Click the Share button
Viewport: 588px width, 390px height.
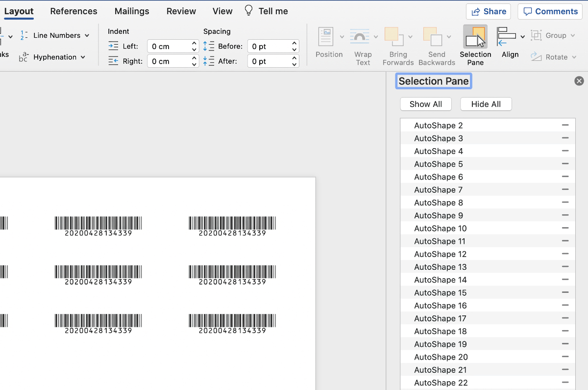tap(489, 11)
